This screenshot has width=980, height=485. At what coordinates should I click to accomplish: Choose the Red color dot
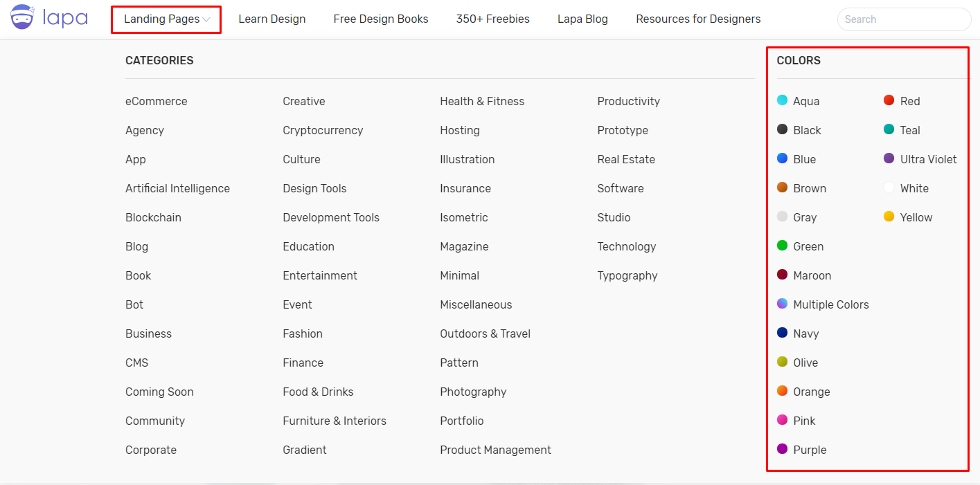pos(889,100)
